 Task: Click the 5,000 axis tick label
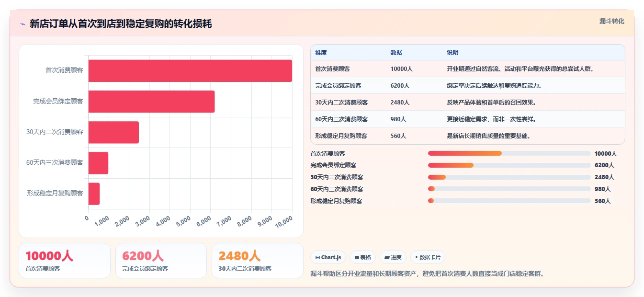(184, 222)
